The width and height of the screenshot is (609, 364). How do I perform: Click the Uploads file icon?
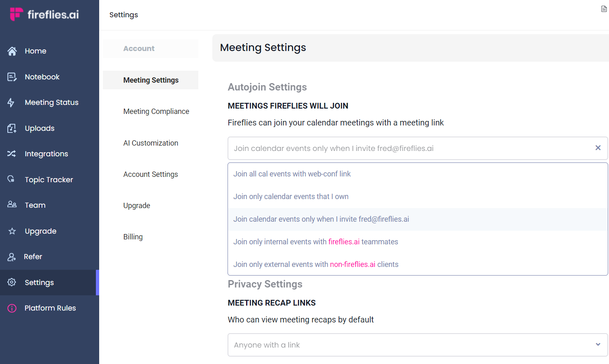pos(12,128)
